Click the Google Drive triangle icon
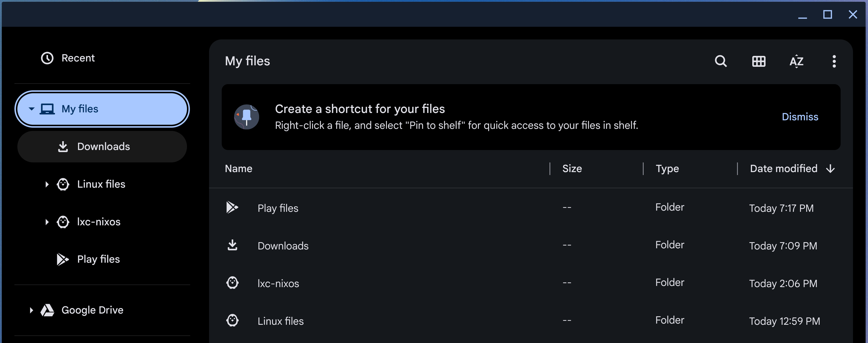This screenshot has height=343, width=868. click(x=47, y=310)
